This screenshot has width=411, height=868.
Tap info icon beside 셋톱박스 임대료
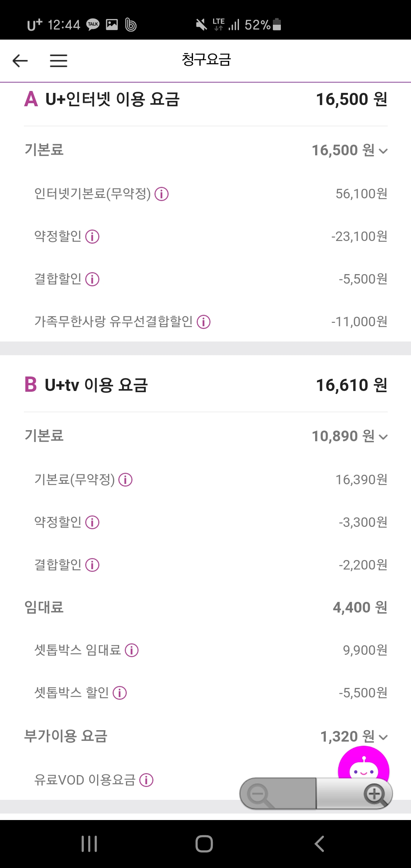(132, 650)
